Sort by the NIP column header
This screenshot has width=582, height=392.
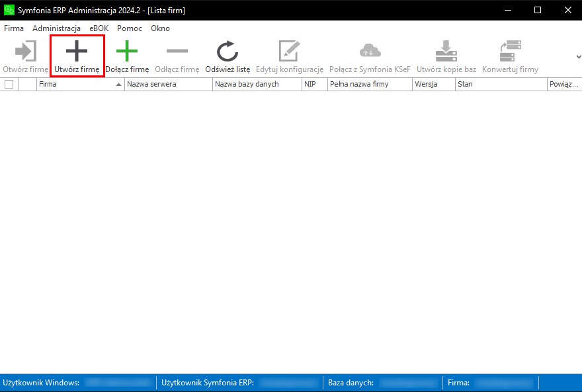pyautogui.click(x=315, y=84)
